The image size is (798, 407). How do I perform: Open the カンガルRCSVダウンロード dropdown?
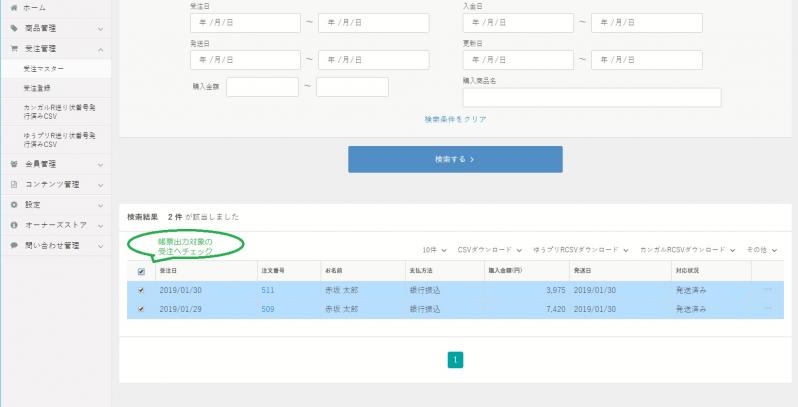point(688,250)
